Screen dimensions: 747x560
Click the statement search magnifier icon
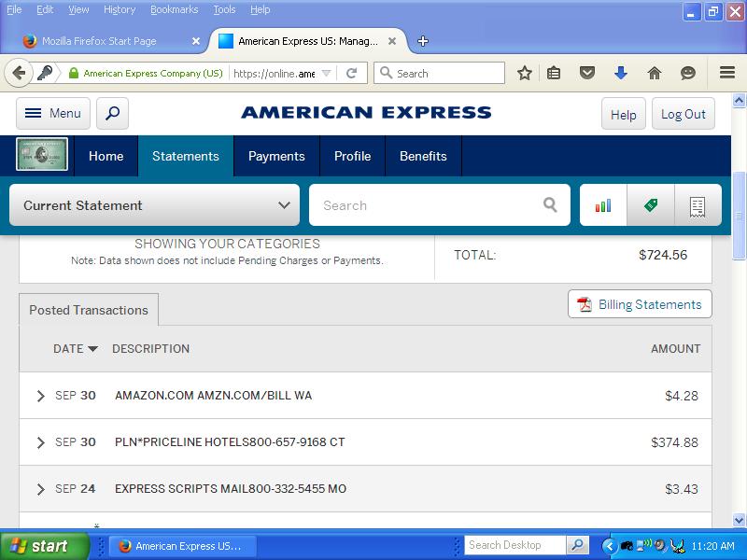pyautogui.click(x=550, y=204)
